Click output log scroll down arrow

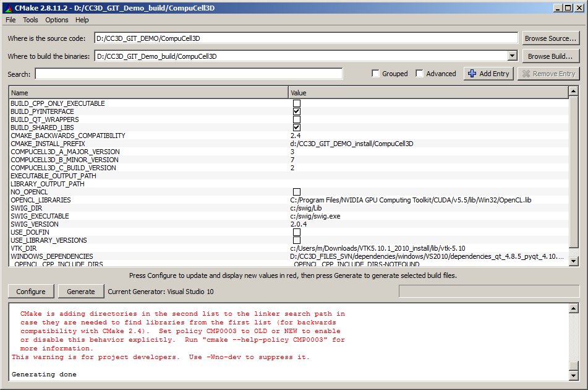coord(573,375)
